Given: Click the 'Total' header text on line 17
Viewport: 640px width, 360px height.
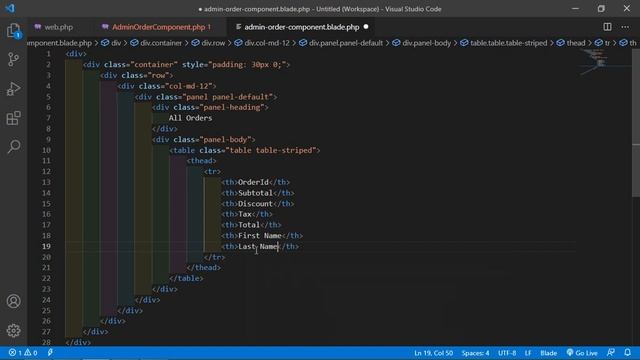Looking at the screenshot, I should coord(249,225).
